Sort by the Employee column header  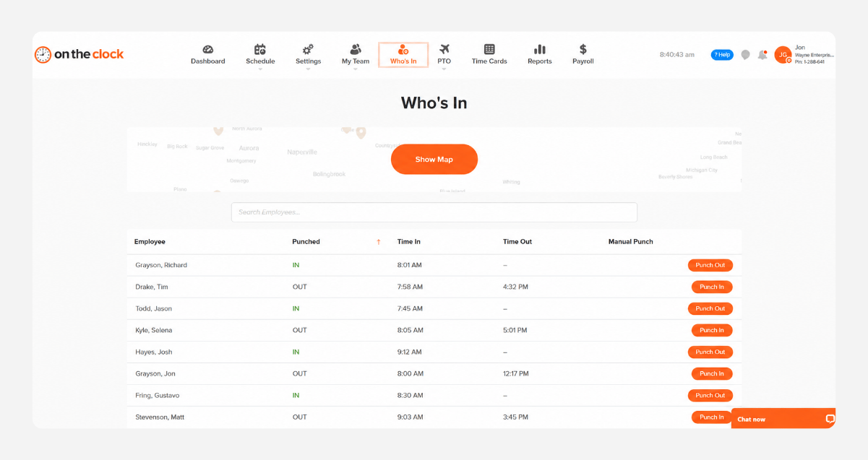tap(150, 242)
